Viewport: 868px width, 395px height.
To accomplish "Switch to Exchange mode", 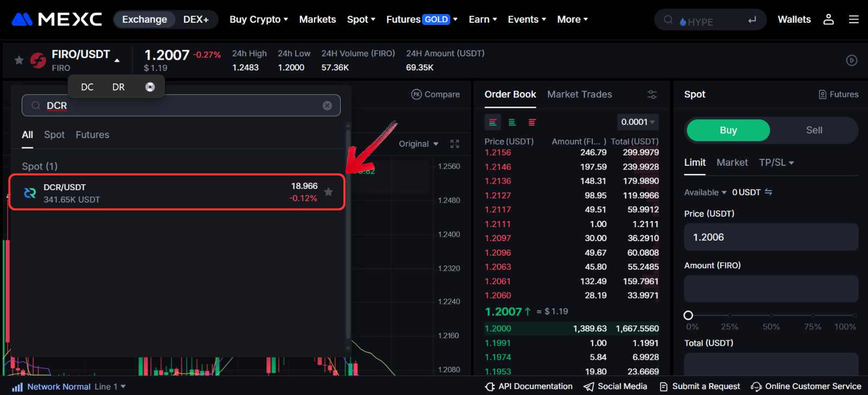I will click(145, 20).
